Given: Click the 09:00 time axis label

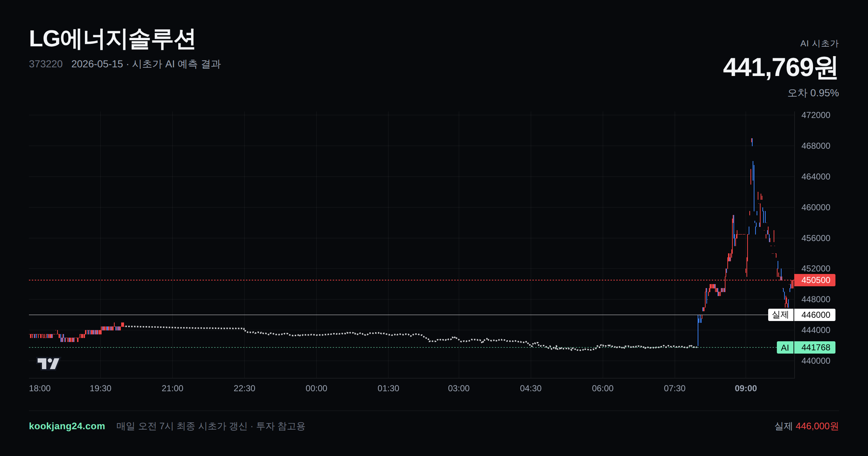Looking at the screenshot, I should (746, 388).
